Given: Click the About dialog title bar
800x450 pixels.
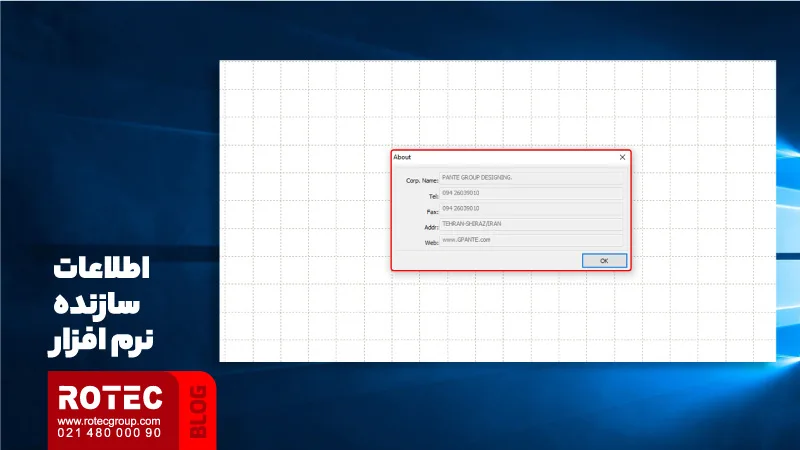Looking at the screenshot, I should tap(500, 157).
